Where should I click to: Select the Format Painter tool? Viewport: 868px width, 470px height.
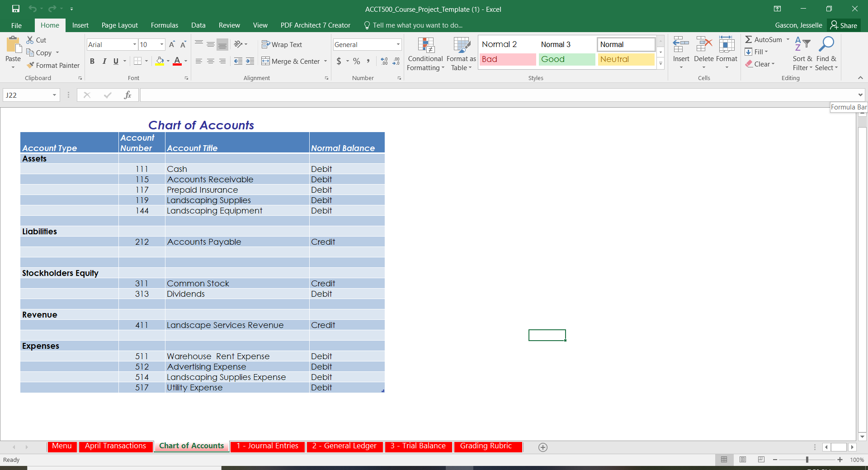point(53,65)
